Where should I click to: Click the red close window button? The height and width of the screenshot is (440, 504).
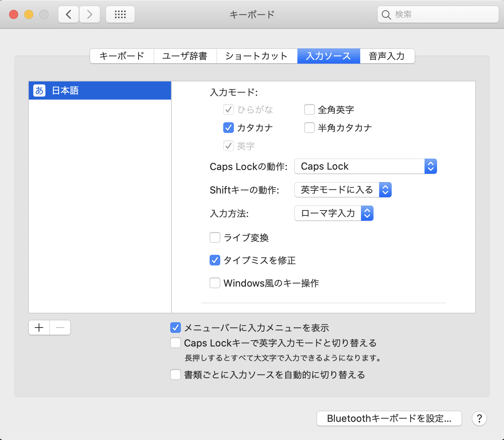point(14,14)
